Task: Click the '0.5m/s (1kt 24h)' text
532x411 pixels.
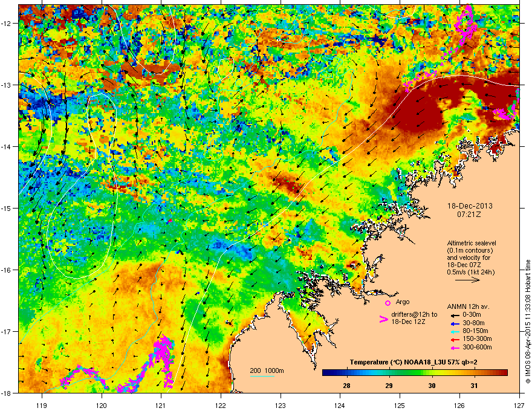Action: (x=470, y=272)
